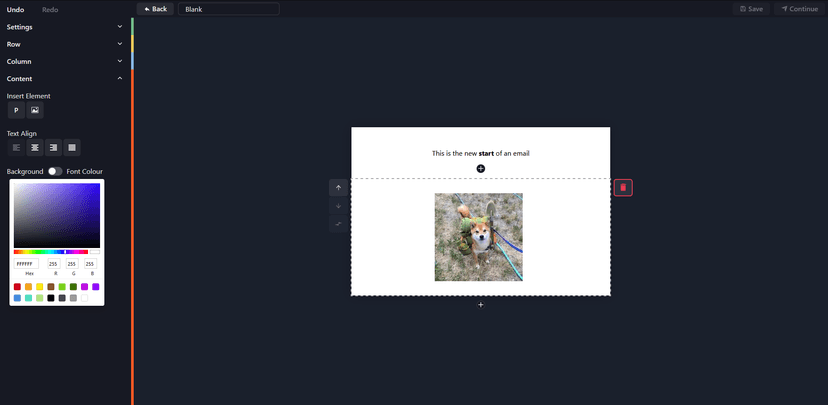
Task: Align text to the left
Action: [x=16, y=147]
